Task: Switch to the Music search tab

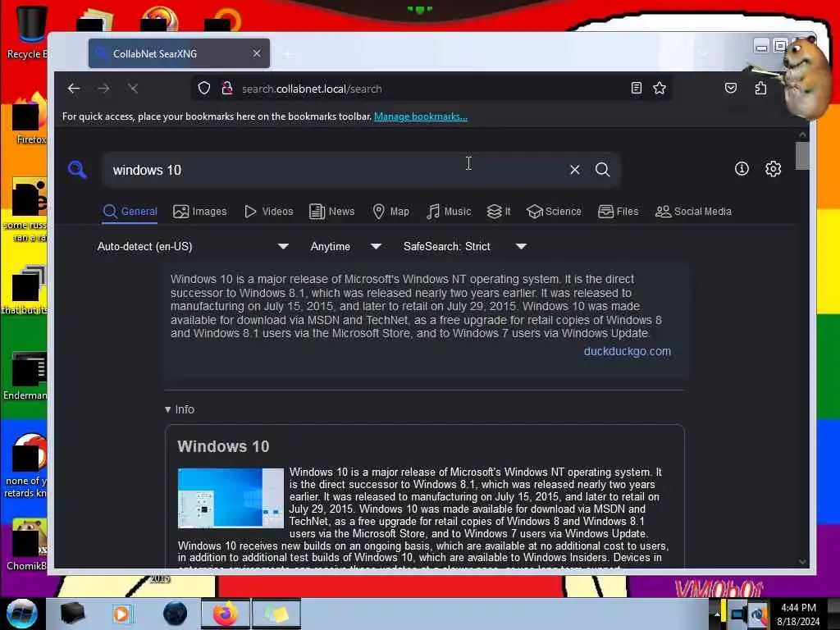Action: click(x=449, y=212)
